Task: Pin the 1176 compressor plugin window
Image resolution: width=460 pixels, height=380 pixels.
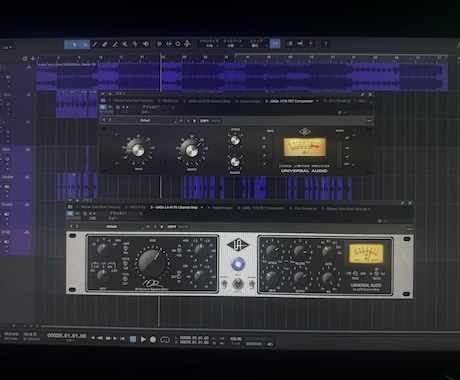Action: point(362,95)
